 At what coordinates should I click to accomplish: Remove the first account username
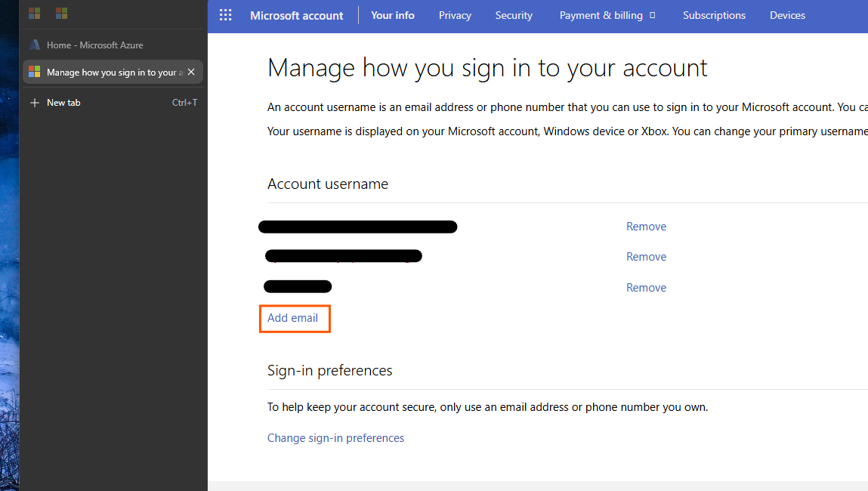(x=646, y=227)
